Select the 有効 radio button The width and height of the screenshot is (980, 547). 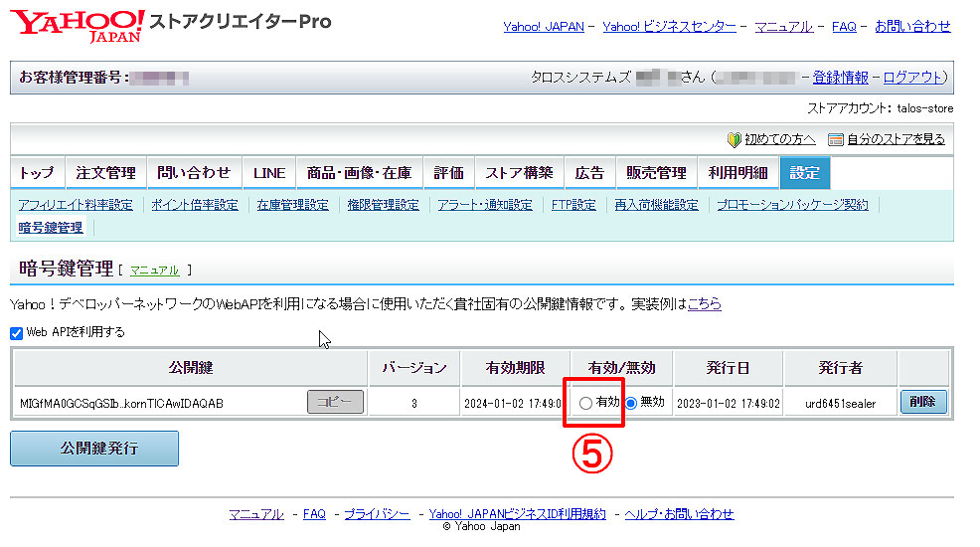(x=585, y=403)
